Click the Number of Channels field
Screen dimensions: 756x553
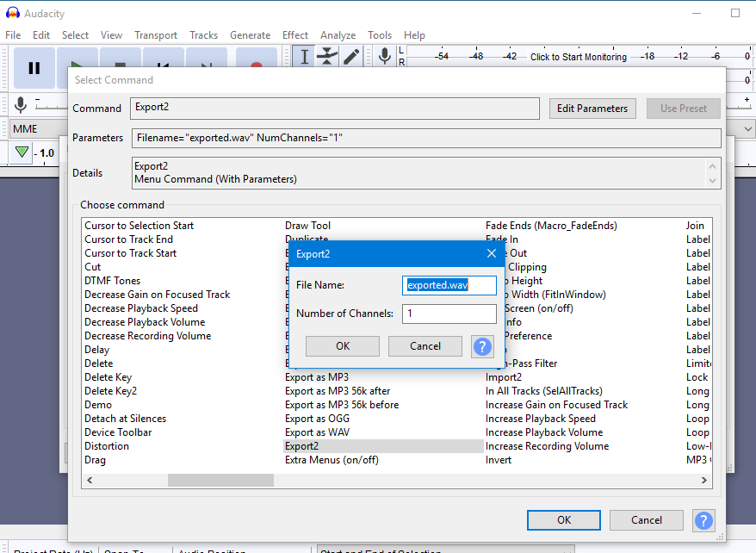449,314
